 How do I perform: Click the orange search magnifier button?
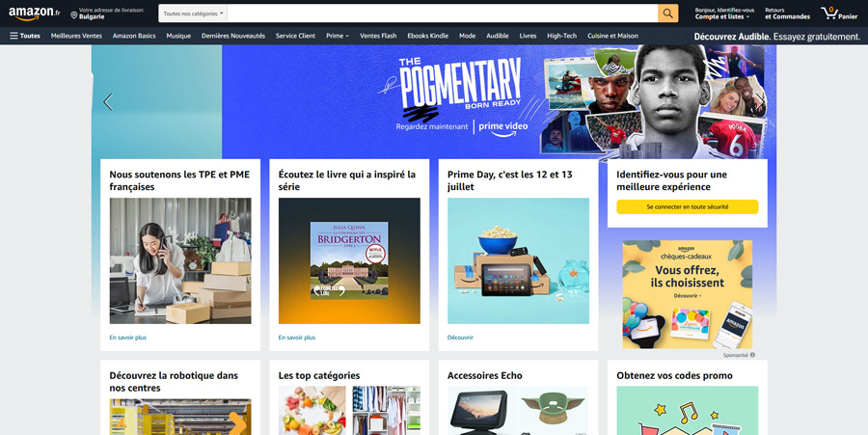click(667, 14)
